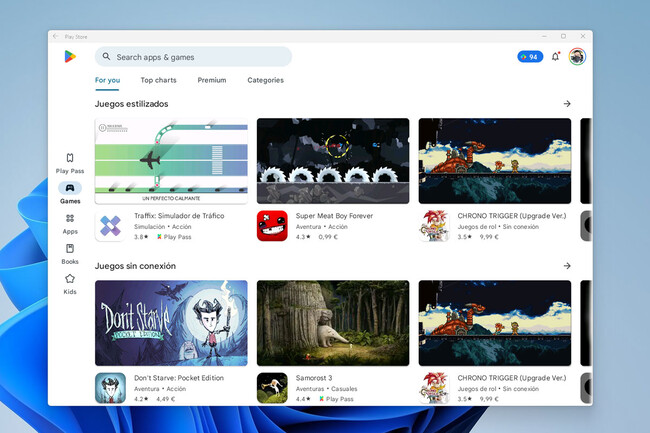Focus the Search apps & games field
This screenshot has width=650, height=433.
click(x=193, y=57)
